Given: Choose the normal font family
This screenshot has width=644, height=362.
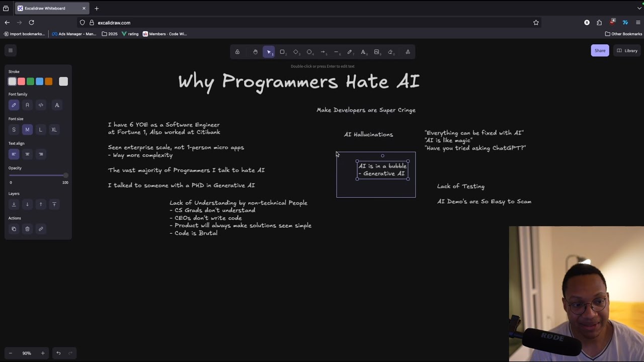Looking at the screenshot, I should pyautogui.click(x=27, y=105).
